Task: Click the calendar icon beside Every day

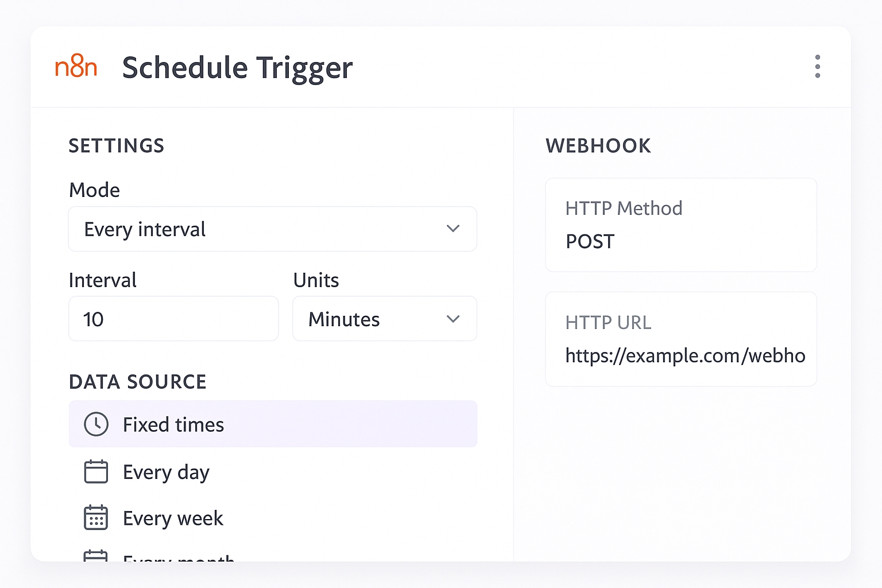Action: click(96, 471)
